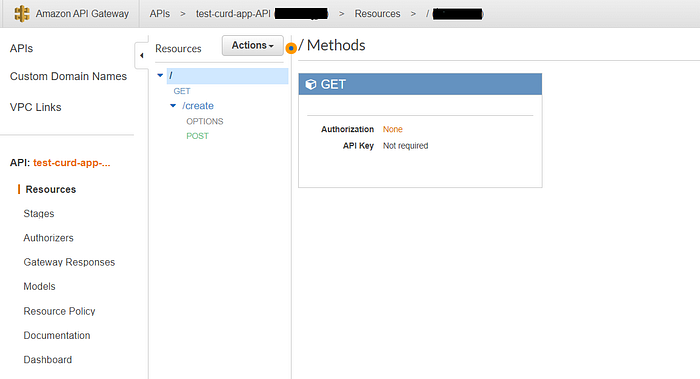Screen dimensions: 700x379
Task: Open VPC Links section
Action: point(36,107)
